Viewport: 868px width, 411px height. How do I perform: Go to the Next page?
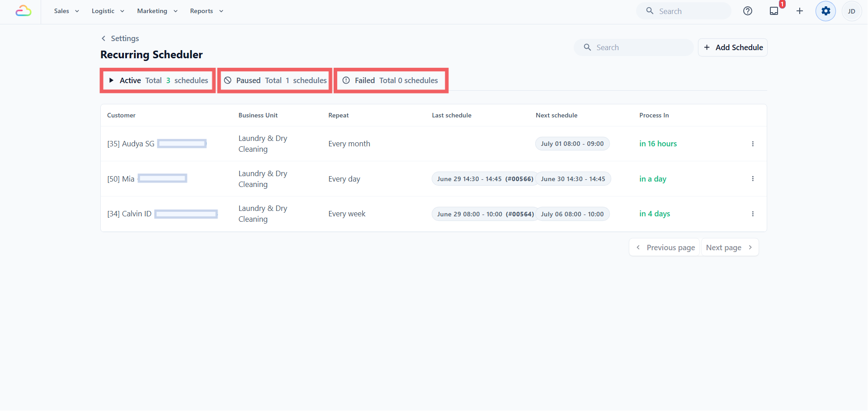click(730, 248)
